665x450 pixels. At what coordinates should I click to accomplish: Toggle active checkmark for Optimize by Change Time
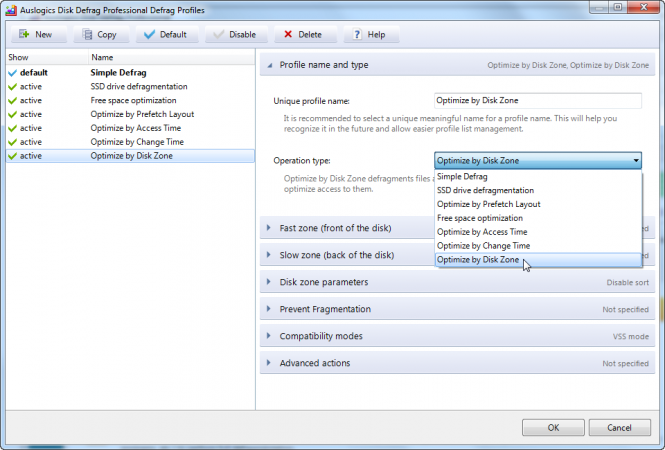pos(12,143)
